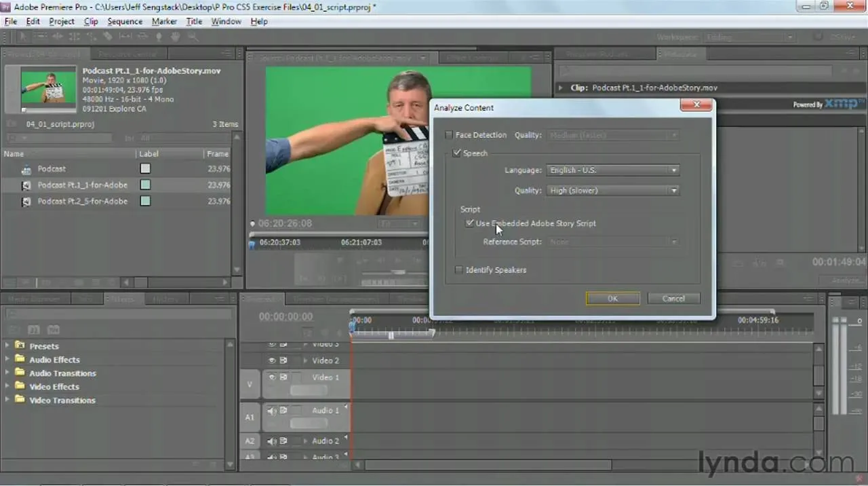Switch to the Media Browser tab
Screen dimensions: 868x486
tap(35, 299)
